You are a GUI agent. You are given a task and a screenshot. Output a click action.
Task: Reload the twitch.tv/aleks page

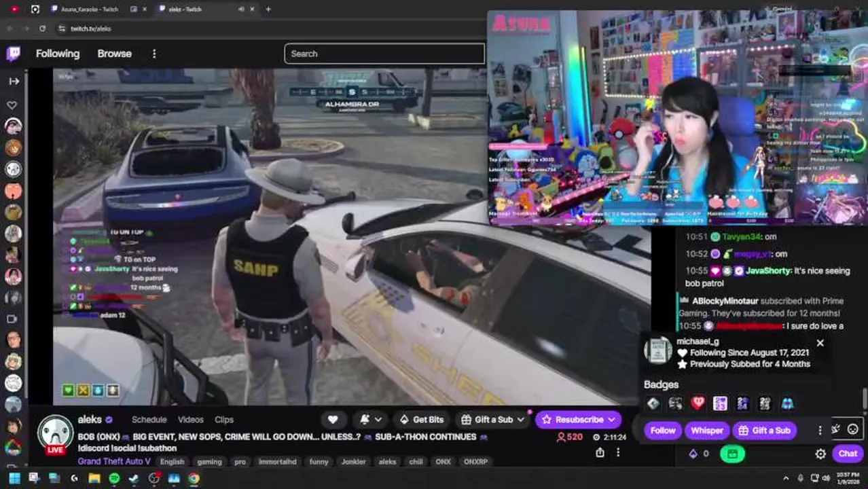pyautogui.click(x=42, y=29)
